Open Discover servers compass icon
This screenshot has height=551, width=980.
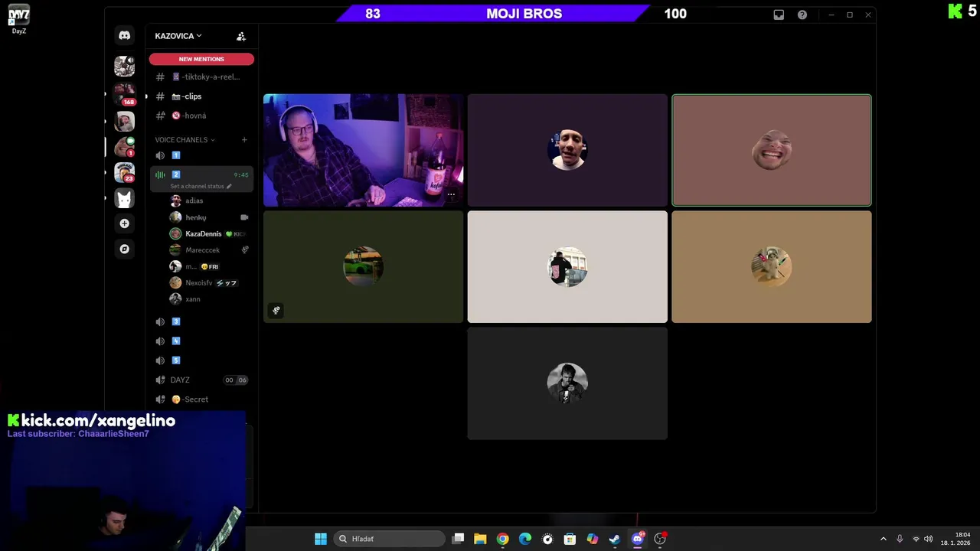[x=124, y=249]
